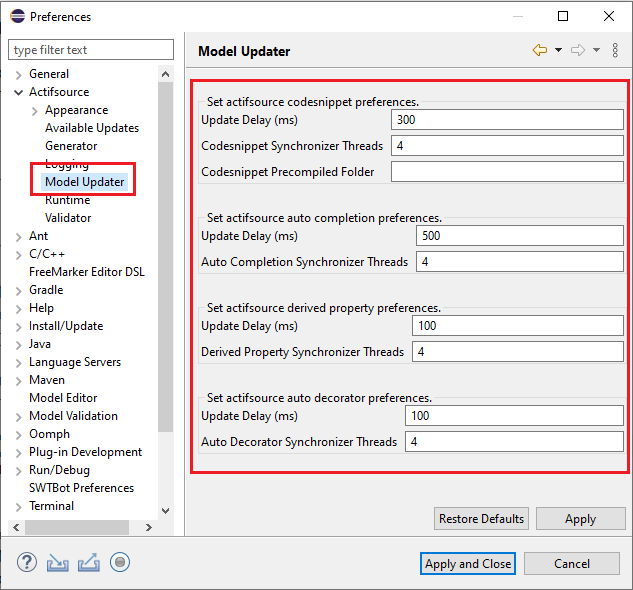Click tree scroll up arrow
Viewport: 633px width, 590px height.
point(165,74)
